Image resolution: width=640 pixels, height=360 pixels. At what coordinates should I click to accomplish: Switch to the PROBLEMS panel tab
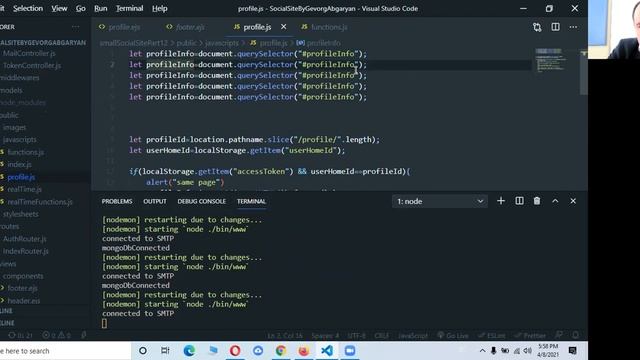point(117,201)
